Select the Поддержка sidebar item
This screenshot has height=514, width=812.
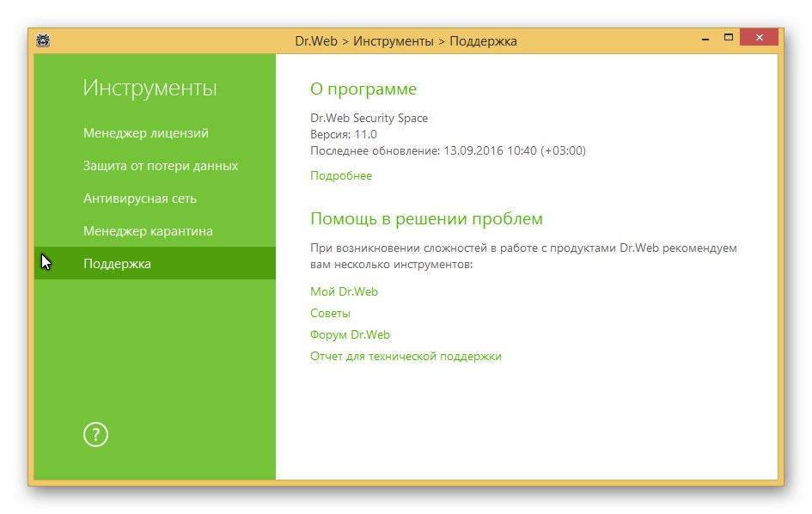(155, 263)
